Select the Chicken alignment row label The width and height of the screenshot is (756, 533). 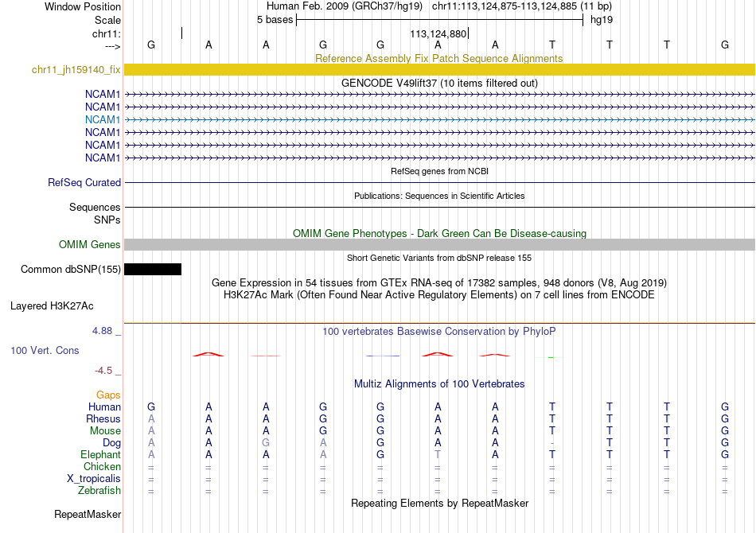(x=102, y=466)
